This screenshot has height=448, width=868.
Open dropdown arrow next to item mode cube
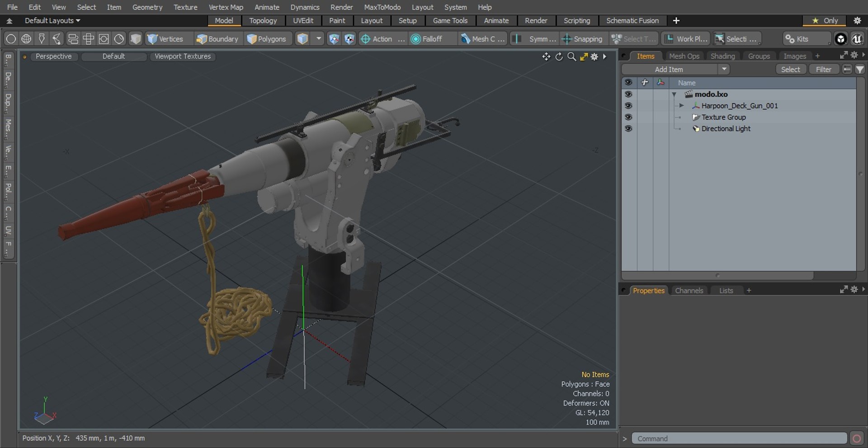319,39
